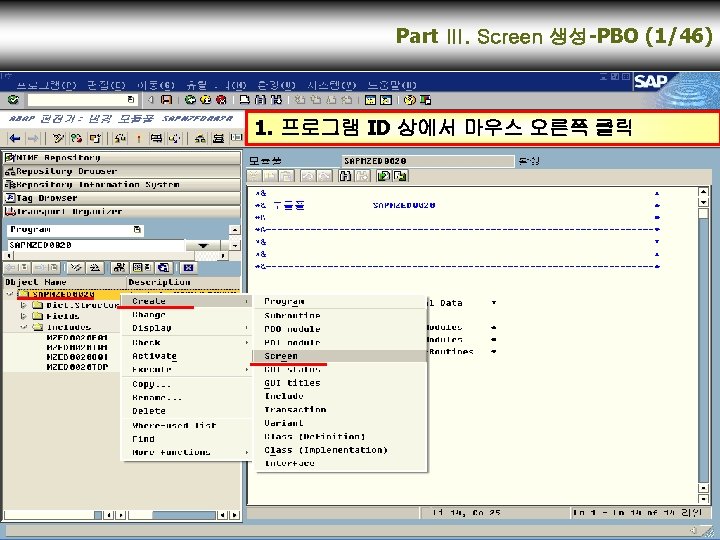Click the red exclamation mark icon

click(139, 138)
